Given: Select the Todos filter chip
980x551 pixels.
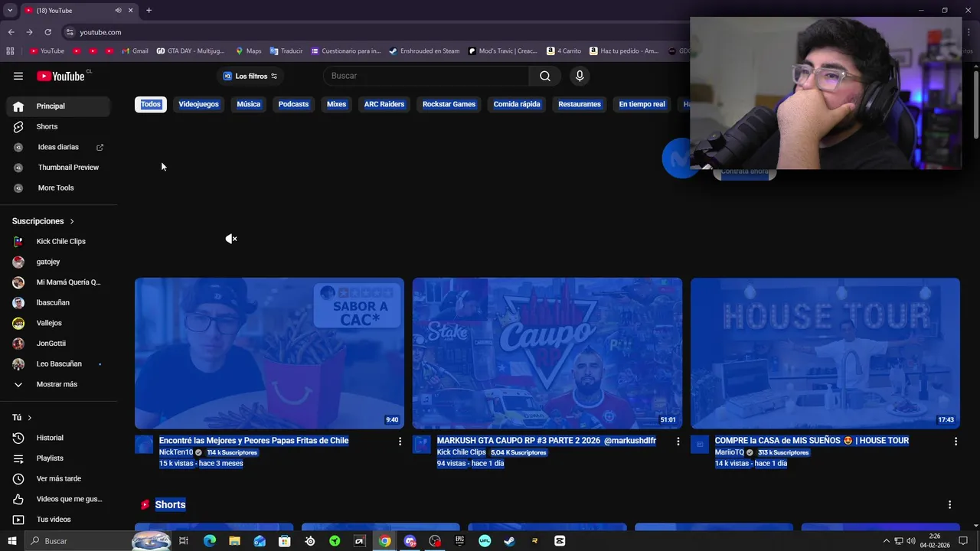Looking at the screenshot, I should (151, 104).
